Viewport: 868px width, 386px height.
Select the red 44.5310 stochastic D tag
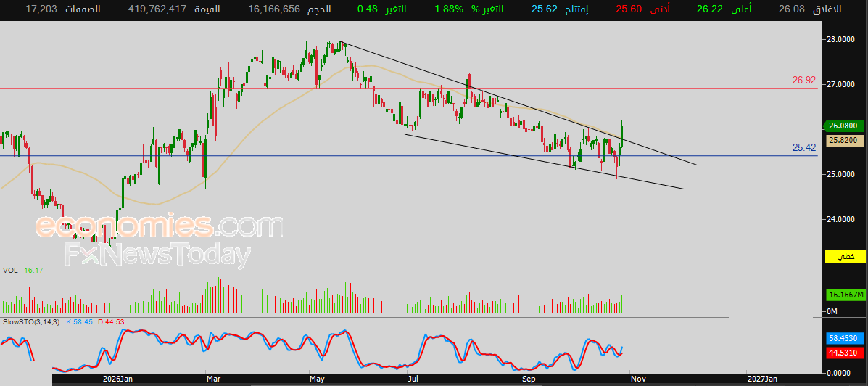pos(845,352)
